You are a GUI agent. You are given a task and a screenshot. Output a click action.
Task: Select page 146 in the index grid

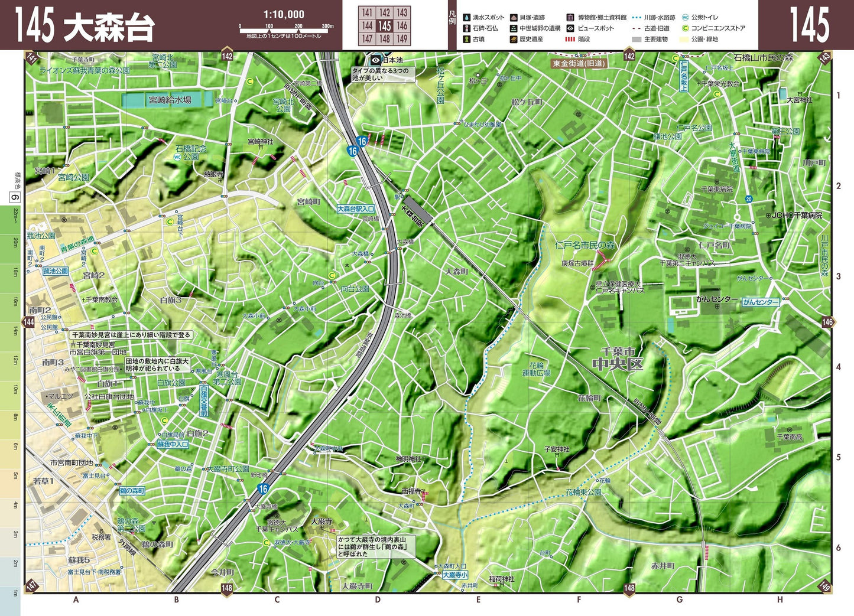pos(402,26)
